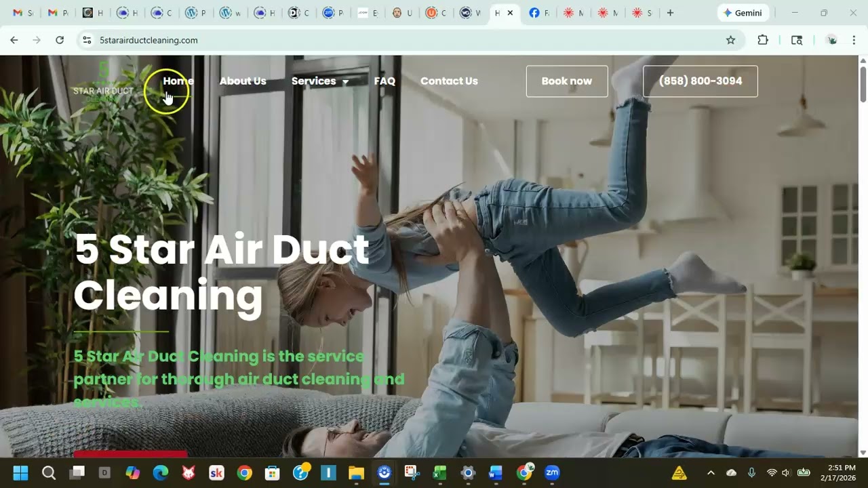This screenshot has height=488, width=868.
Task: Show hidden system tray icons chevron
Action: point(711,472)
